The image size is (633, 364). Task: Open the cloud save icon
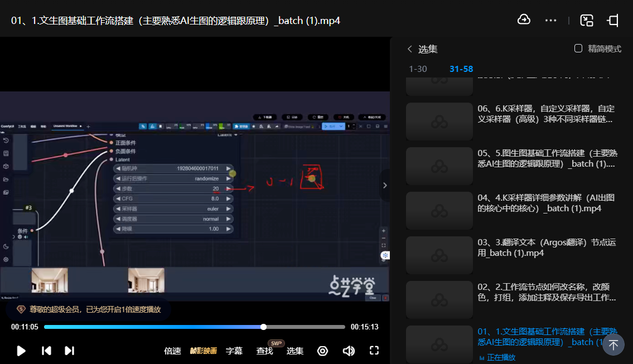[524, 20]
